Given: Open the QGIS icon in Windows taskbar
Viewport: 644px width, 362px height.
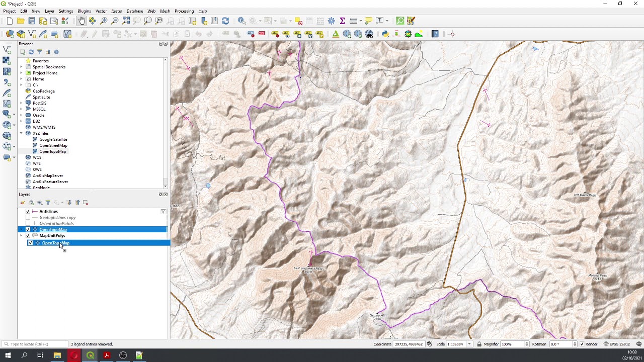Looking at the screenshot, I should (90, 355).
